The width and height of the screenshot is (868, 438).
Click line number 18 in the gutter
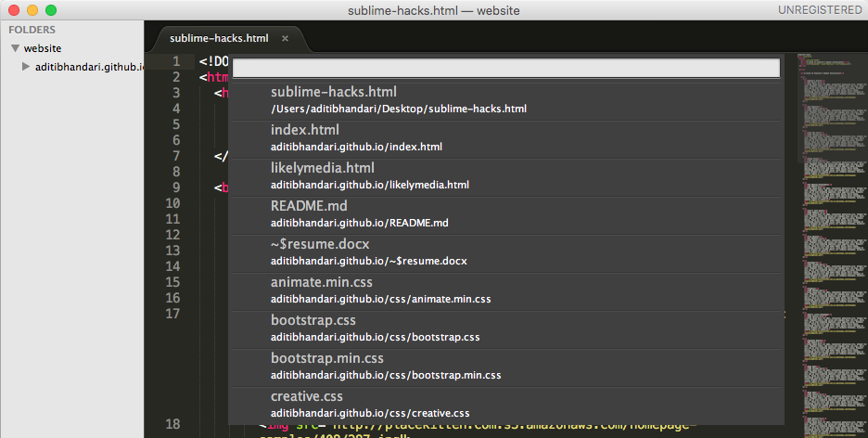tap(172, 424)
